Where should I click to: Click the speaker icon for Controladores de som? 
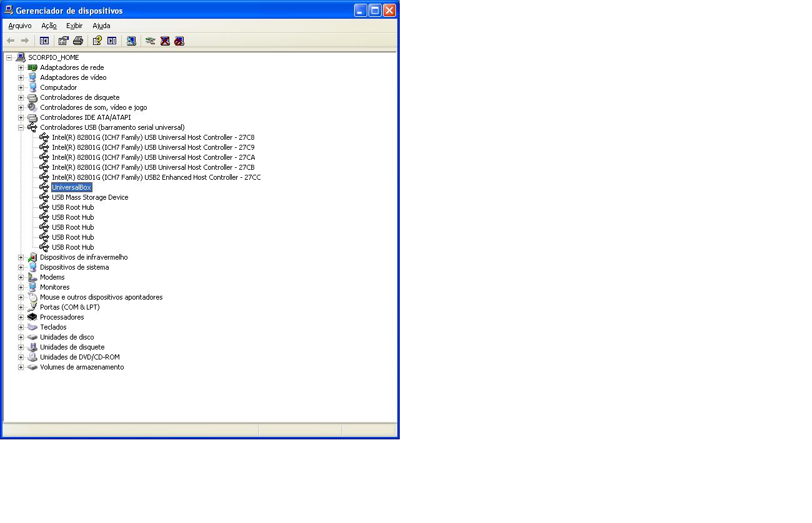click(32, 107)
